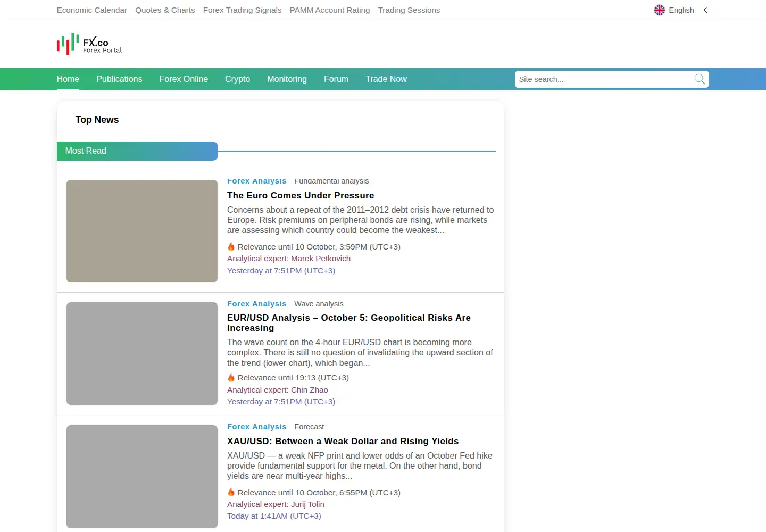Image resolution: width=766 pixels, height=532 pixels.
Task: Open the Monitoring menu
Action: 287,79
